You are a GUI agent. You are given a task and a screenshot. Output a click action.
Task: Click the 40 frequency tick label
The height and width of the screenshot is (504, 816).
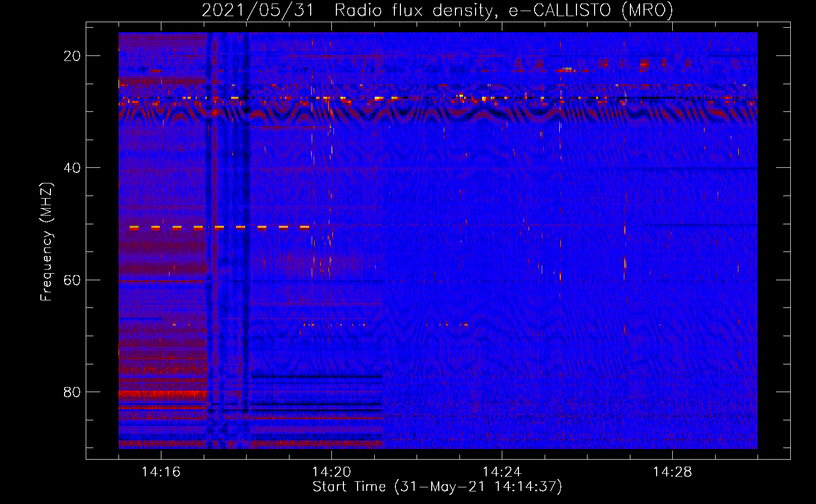tap(73, 168)
